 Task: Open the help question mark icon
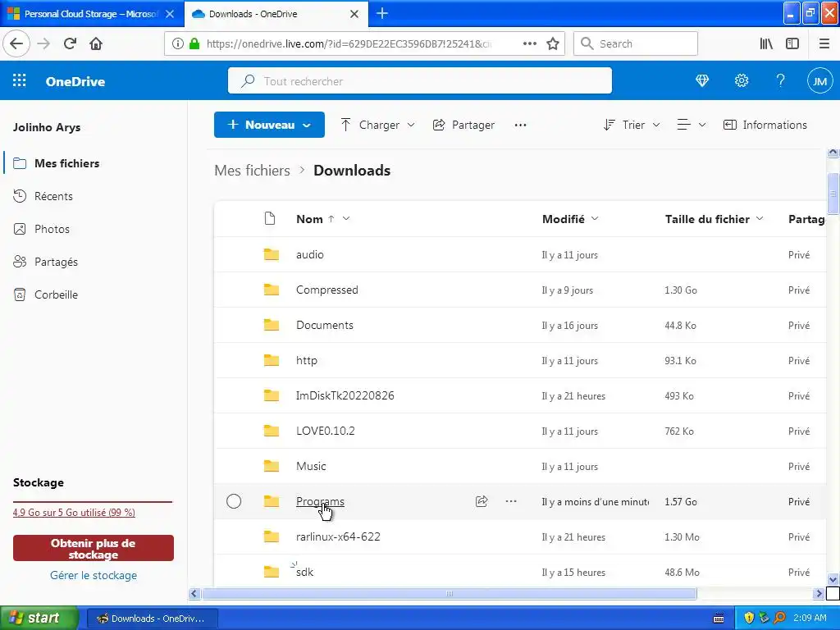(x=781, y=81)
